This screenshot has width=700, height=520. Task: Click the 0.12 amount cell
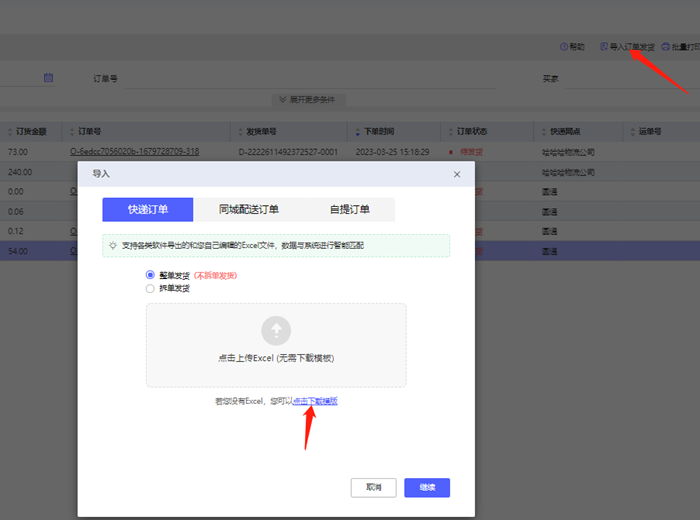point(16,231)
